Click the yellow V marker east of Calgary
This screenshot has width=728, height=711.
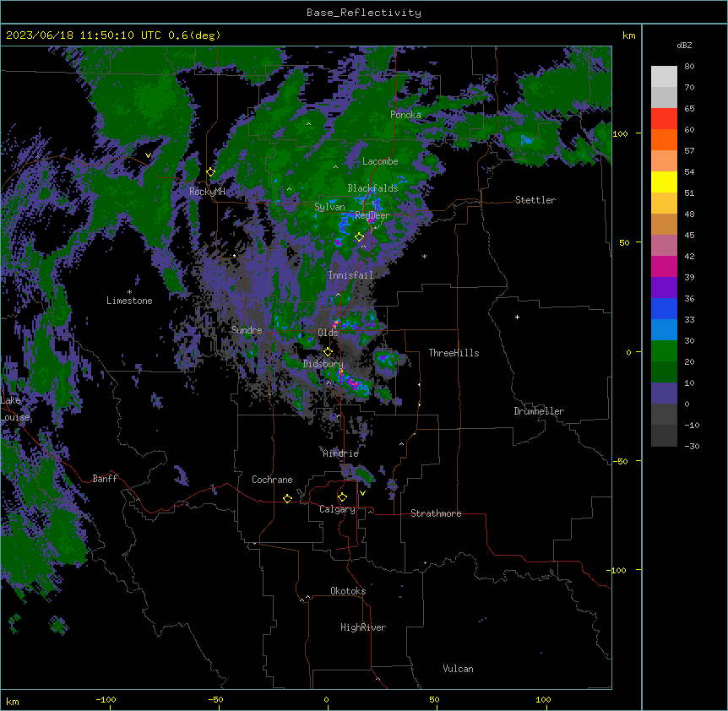362,493
